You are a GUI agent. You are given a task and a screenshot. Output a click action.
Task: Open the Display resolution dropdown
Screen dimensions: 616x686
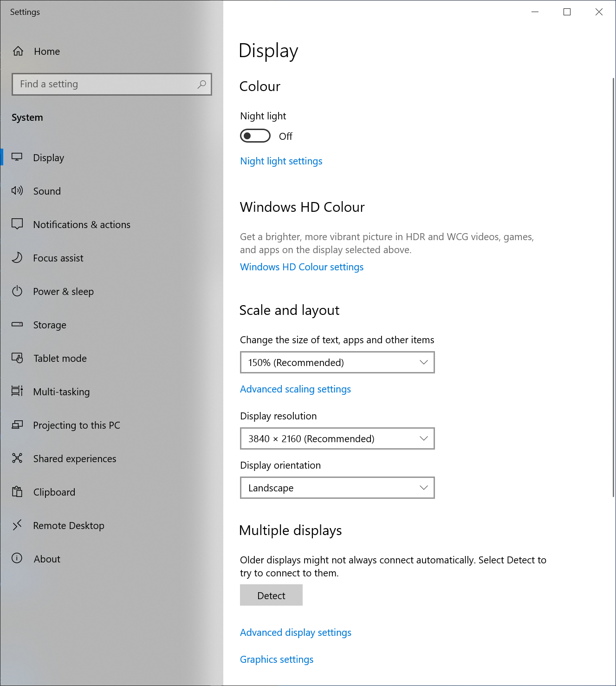[x=337, y=438]
